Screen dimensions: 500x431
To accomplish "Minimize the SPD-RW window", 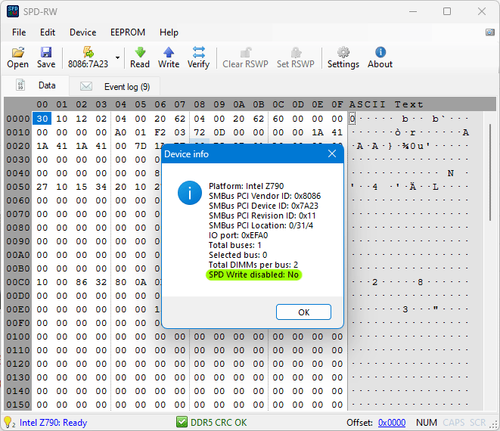I will point(413,11).
